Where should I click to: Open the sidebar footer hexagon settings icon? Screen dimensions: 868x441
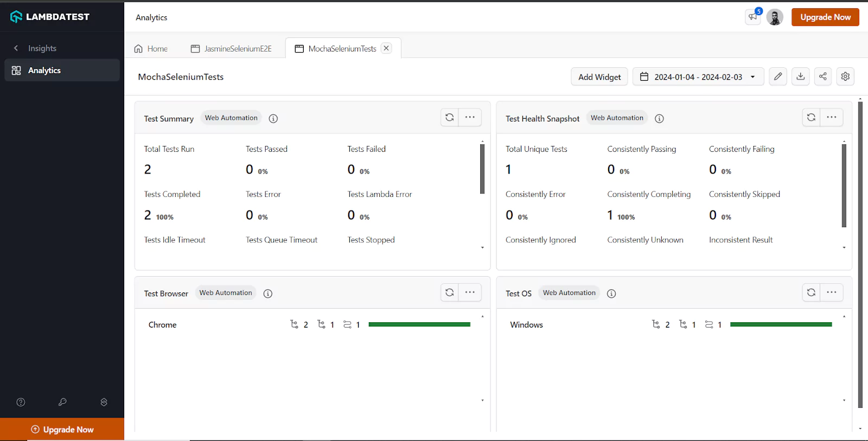pyautogui.click(x=104, y=402)
